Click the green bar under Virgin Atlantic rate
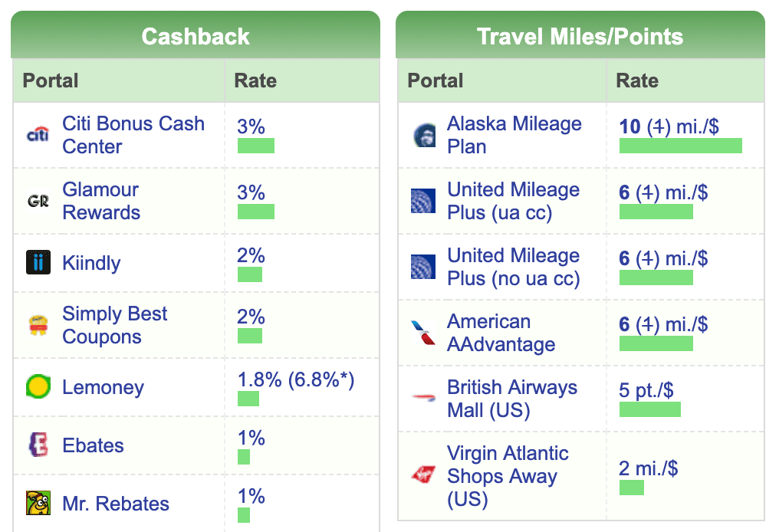Image resolution: width=779 pixels, height=532 pixels. pyautogui.click(x=631, y=488)
